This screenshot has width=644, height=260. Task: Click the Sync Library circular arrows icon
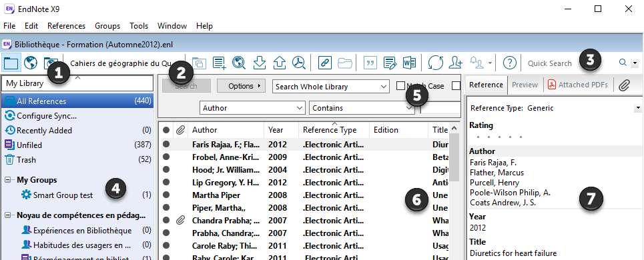pos(436,63)
